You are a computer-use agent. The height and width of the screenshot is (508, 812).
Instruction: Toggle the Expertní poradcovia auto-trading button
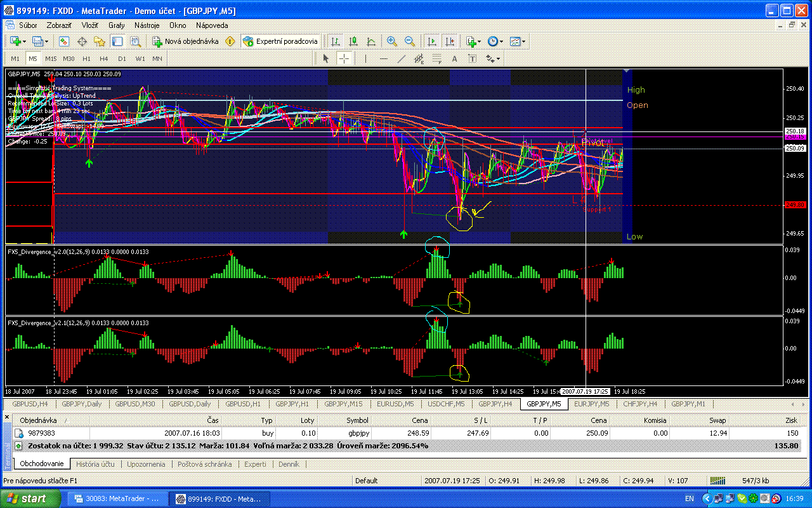pos(280,41)
